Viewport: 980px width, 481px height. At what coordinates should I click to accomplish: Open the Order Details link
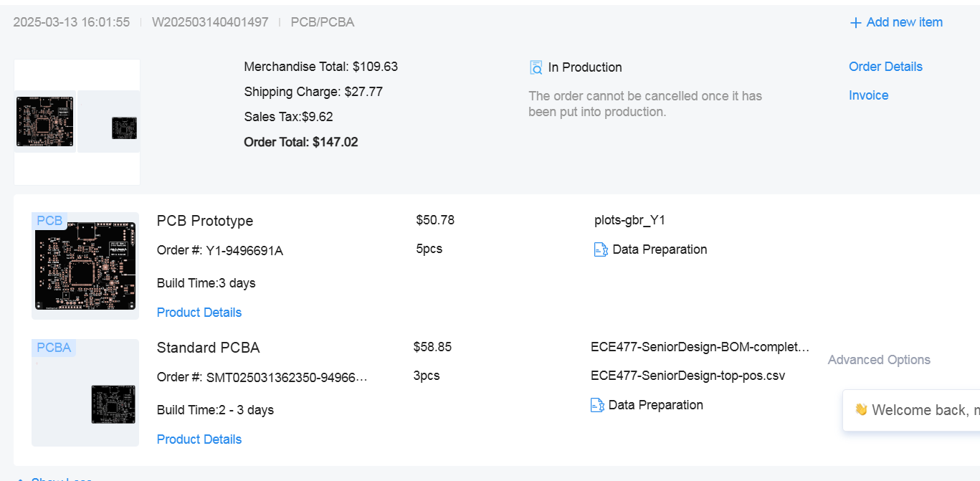point(885,67)
